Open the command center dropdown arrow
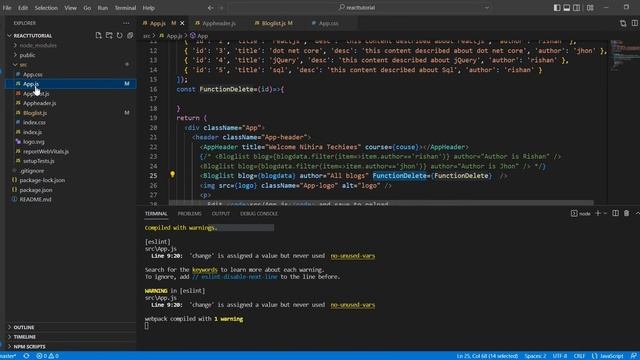The image size is (640, 360). (487, 7)
